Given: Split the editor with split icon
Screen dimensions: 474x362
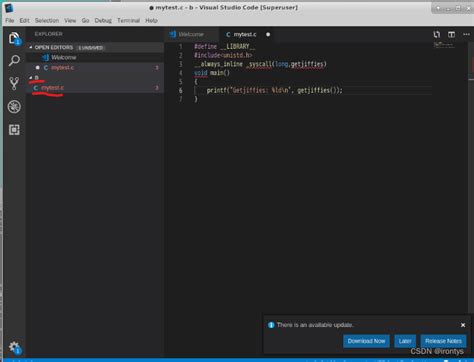Looking at the screenshot, I should tap(451, 34).
